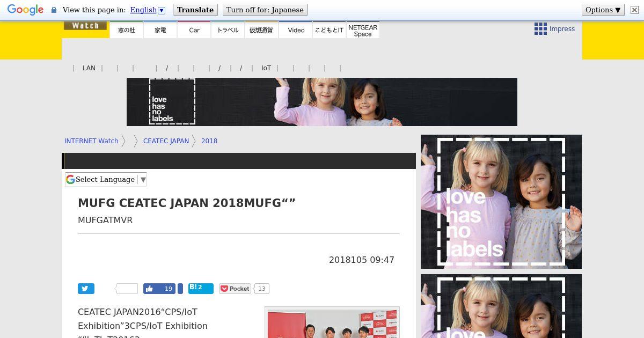Click the sidebar love has no labels ad
The height and width of the screenshot is (338, 644).
[501, 202]
